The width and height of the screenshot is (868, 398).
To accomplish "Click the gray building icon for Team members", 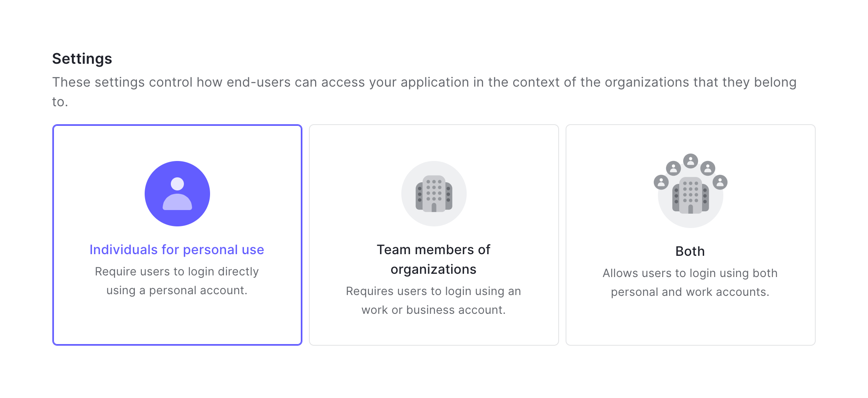I will click(434, 194).
